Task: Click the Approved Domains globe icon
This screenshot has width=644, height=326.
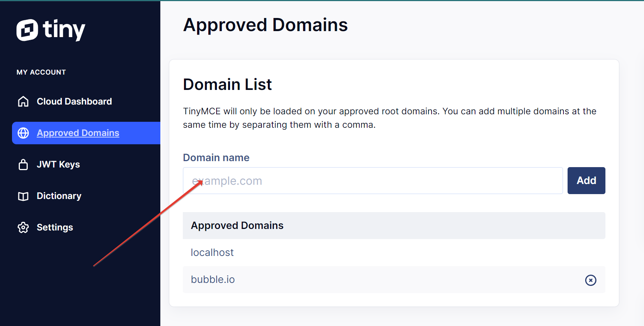Action: click(23, 133)
